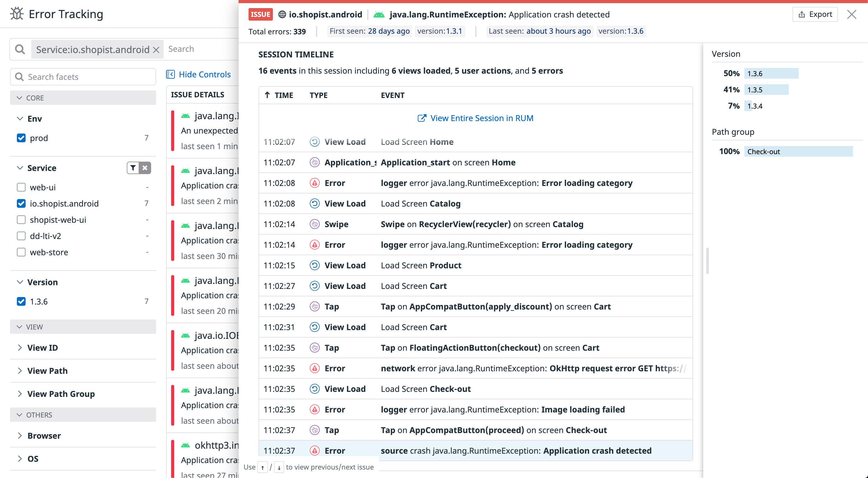The width and height of the screenshot is (868, 478).
Task: Click the View Load icon beside Load Screen Home
Action: [314, 142]
